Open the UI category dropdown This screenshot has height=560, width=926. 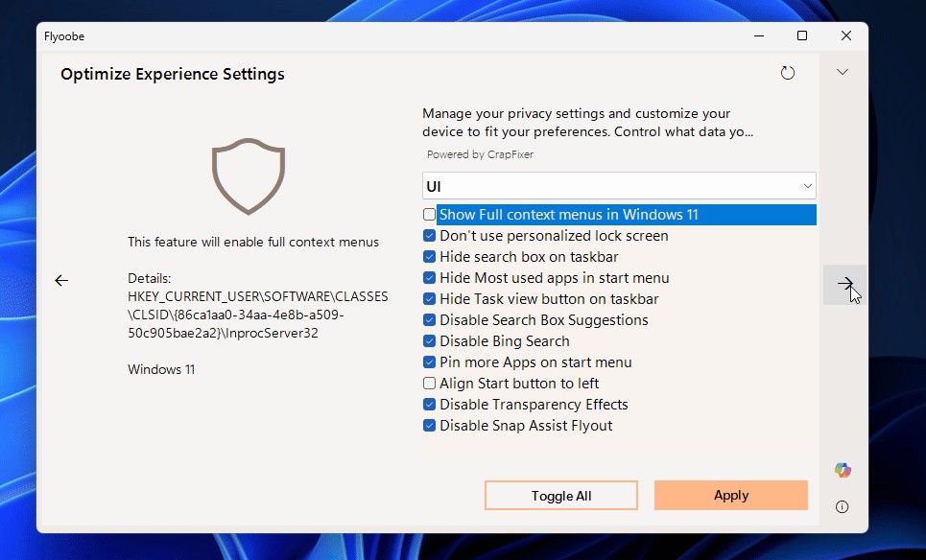pyautogui.click(x=619, y=186)
